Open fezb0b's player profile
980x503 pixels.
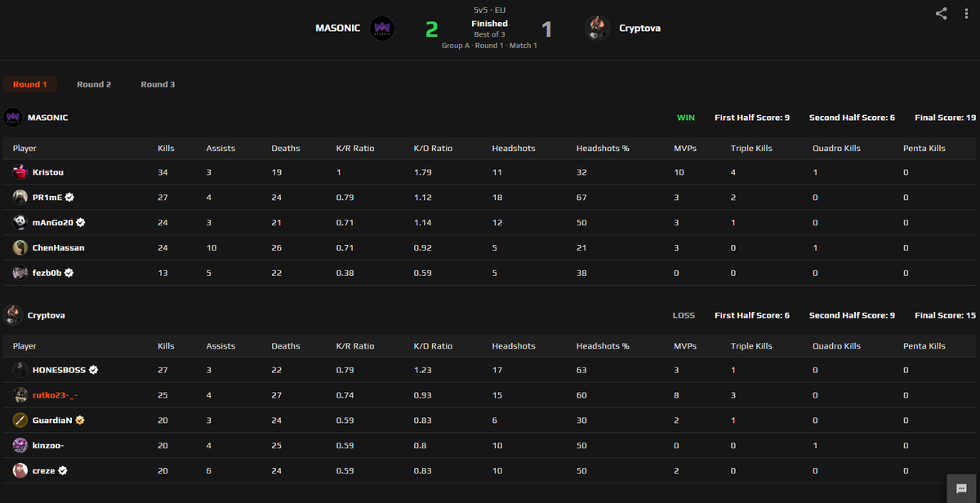click(x=47, y=273)
